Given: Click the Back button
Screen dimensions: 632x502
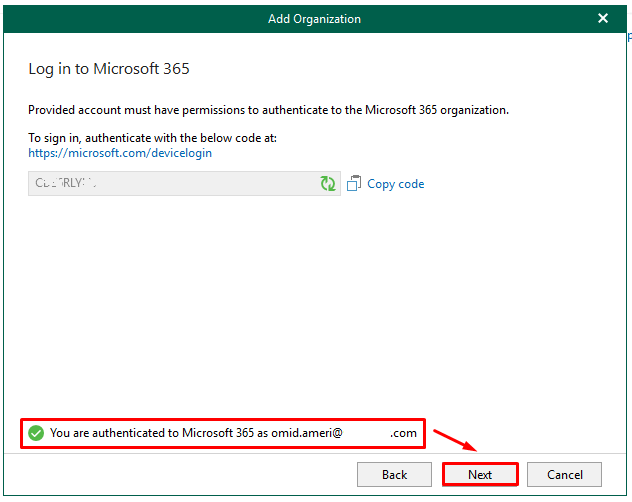Looking at the screenshot, I should 394,475.
